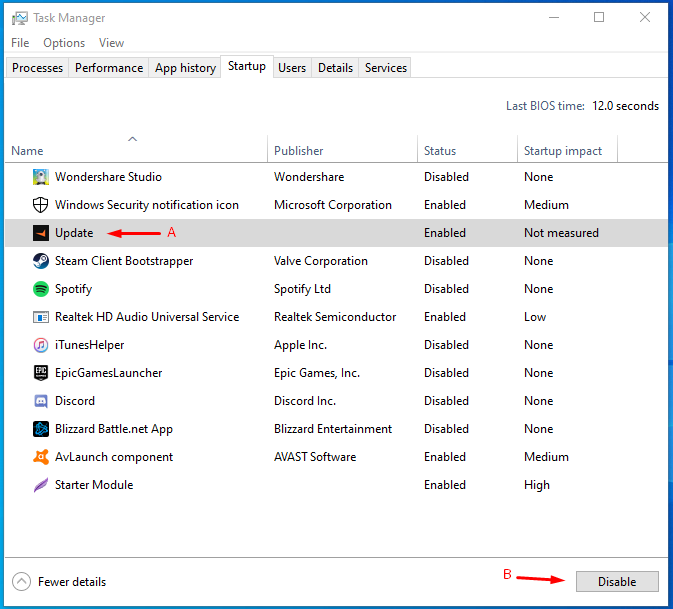Sort by Startup impact column header
Viewport: 673px width, 609px height.
[563, 151]
